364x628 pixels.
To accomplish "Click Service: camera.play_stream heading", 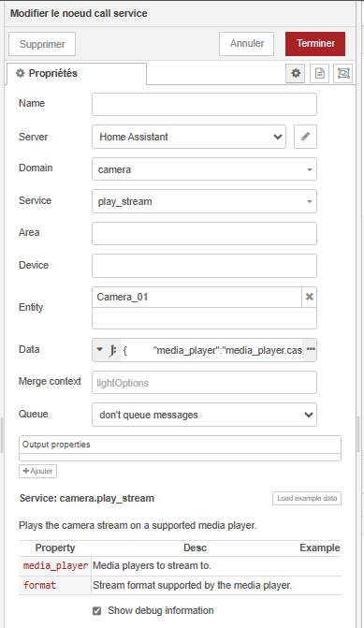I will (x=86, y=498).
